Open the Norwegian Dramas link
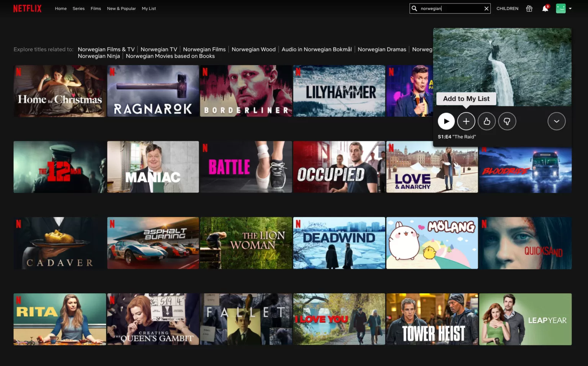Image resolution: width=588 pixels, height=366 pixels. click(382, 49)
